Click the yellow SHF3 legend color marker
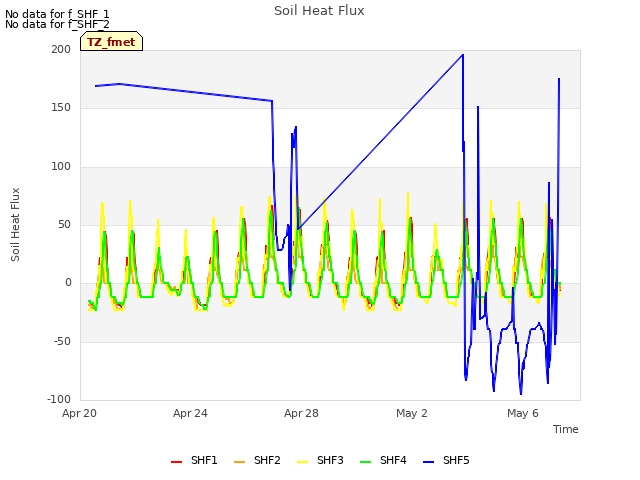This screenshot has height=480, width=640. pyautogui.click(x=302, y=462)
